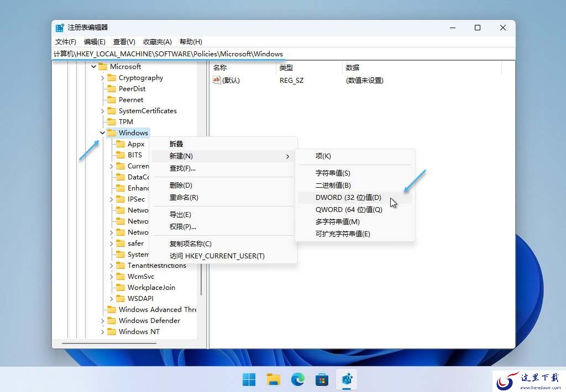Image resolution: width=566 pixels, height=392 pixels.
Task: Open the 收藏夹(A) menu
Action: coord(158,42)
